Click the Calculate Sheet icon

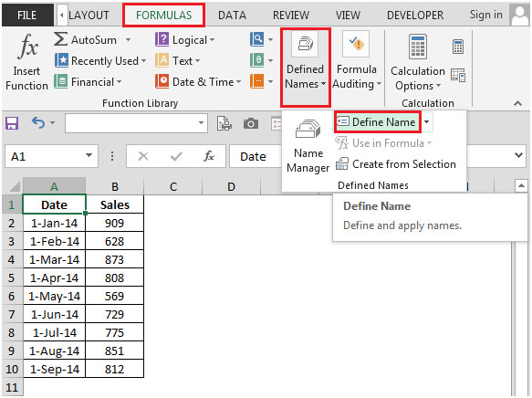click(458, 75)
